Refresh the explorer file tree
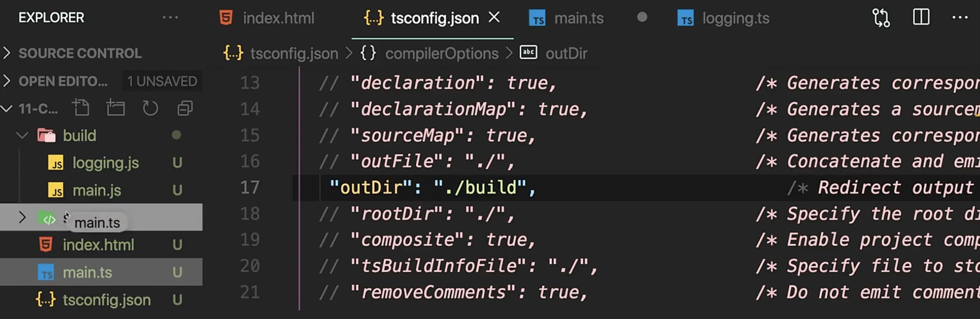This screenshot has height=319, width=980. 150,108
